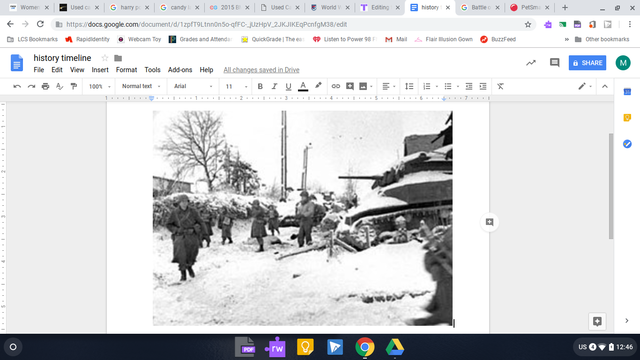
Task: Open the Format menu
Action: 127,70
